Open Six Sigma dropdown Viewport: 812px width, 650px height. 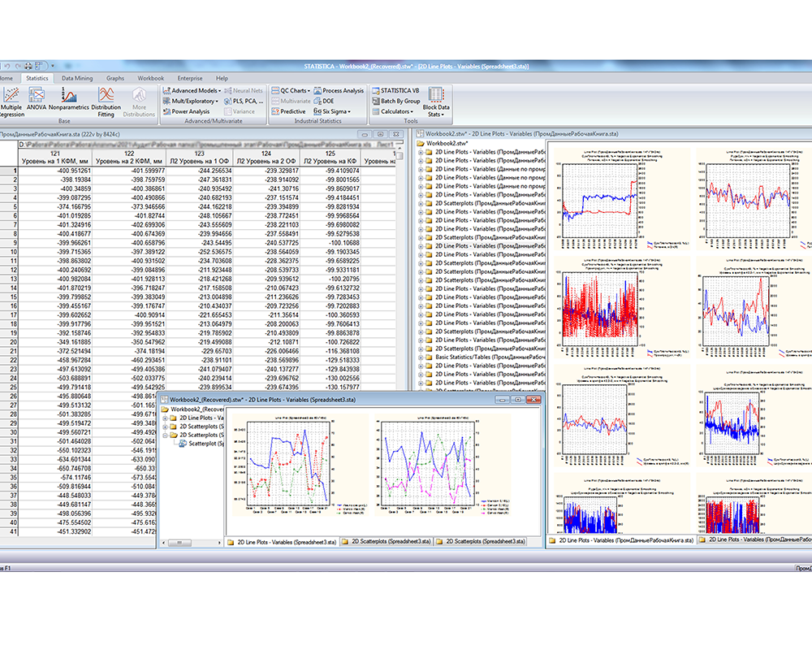point(332,111)
